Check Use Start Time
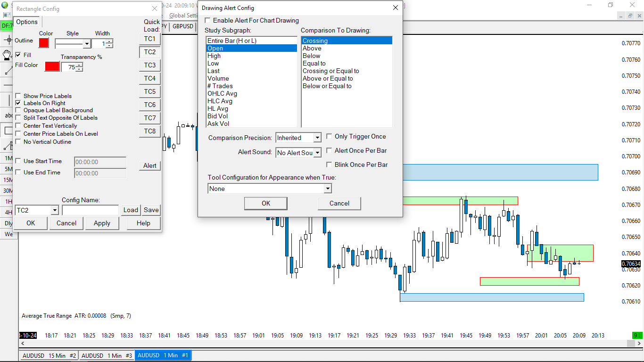The width and height of the screenshot is (644, 362). pyautogui.click(x=18, y=161)
